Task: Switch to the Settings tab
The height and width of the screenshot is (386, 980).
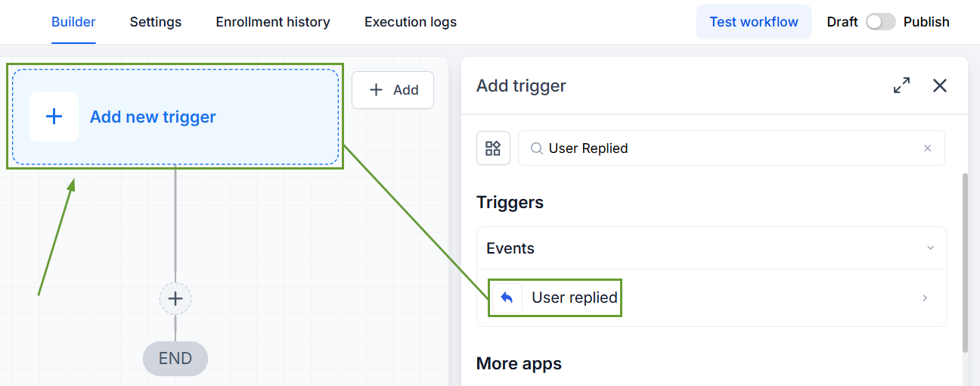Action: click(156, 22)
